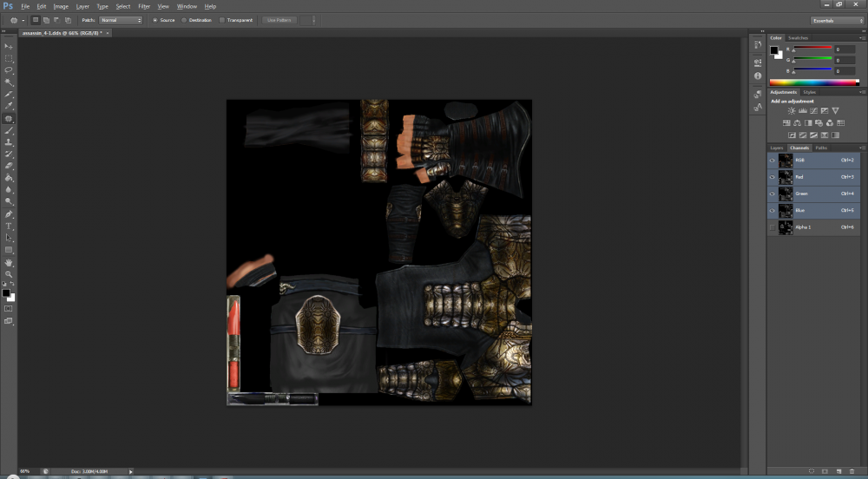Select the Lasso tool
This screenshot has width=868, height=479.
(9, 70)
